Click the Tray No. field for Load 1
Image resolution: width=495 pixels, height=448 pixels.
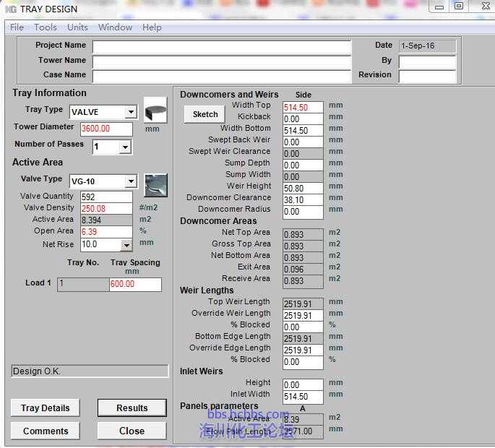[x=83, y=284]
